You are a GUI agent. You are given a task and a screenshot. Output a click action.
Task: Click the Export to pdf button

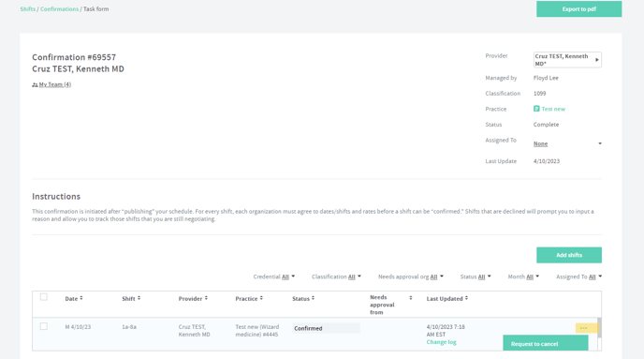point(578,9)
